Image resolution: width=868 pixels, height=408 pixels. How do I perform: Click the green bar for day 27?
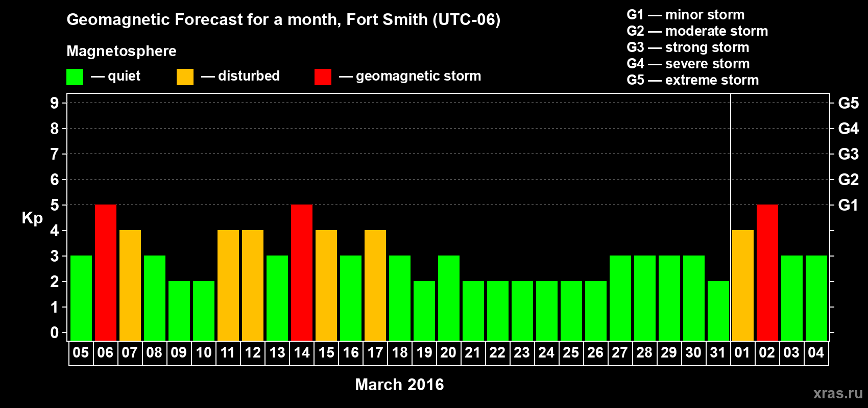[620, 298]
